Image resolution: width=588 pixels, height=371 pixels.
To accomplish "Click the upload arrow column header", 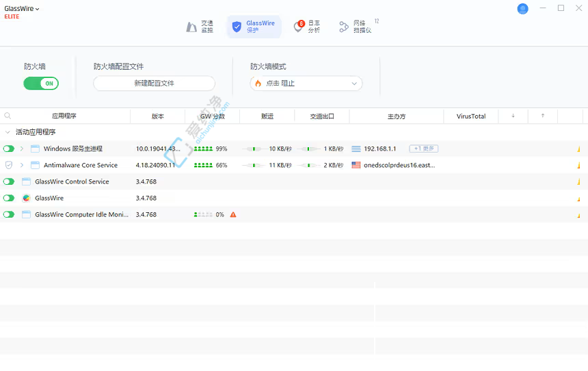I will tap(543, 116).
